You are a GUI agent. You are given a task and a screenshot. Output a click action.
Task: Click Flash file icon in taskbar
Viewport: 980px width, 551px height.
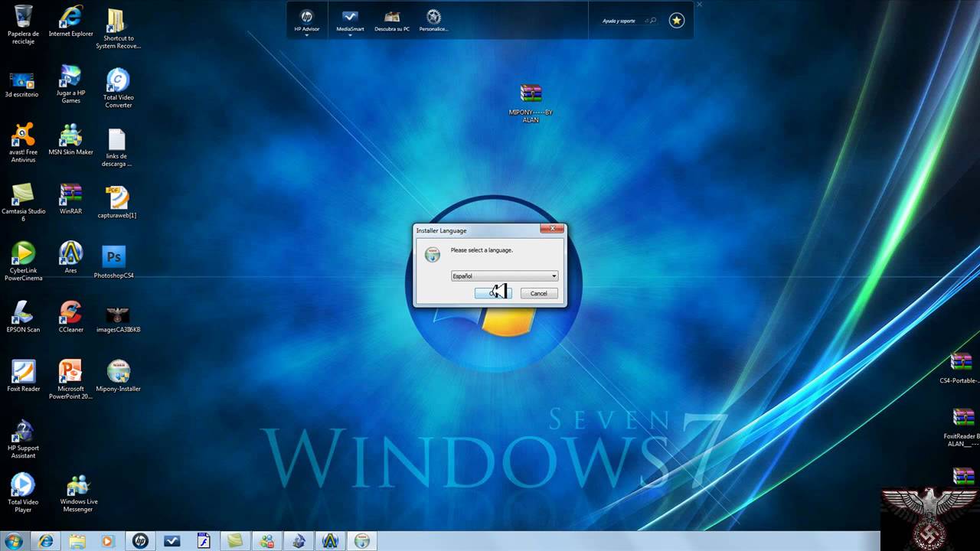coord(203,540)
